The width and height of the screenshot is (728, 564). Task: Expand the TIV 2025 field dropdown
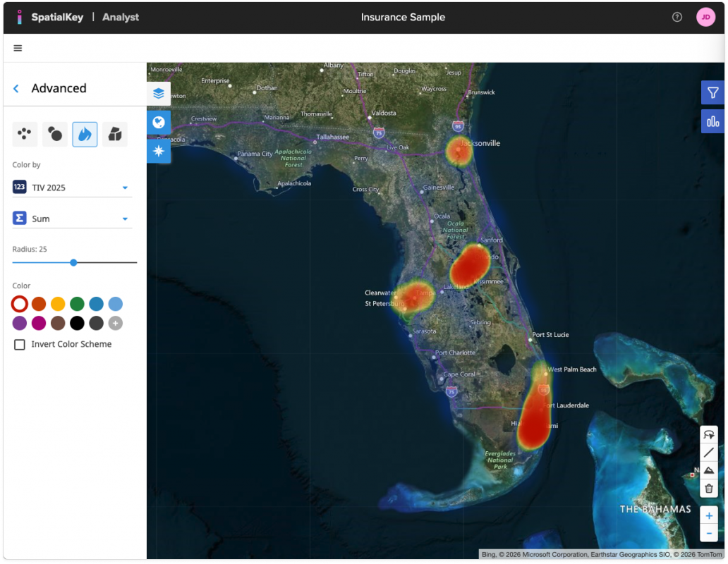pyautogui.click(x=125, y=188)
